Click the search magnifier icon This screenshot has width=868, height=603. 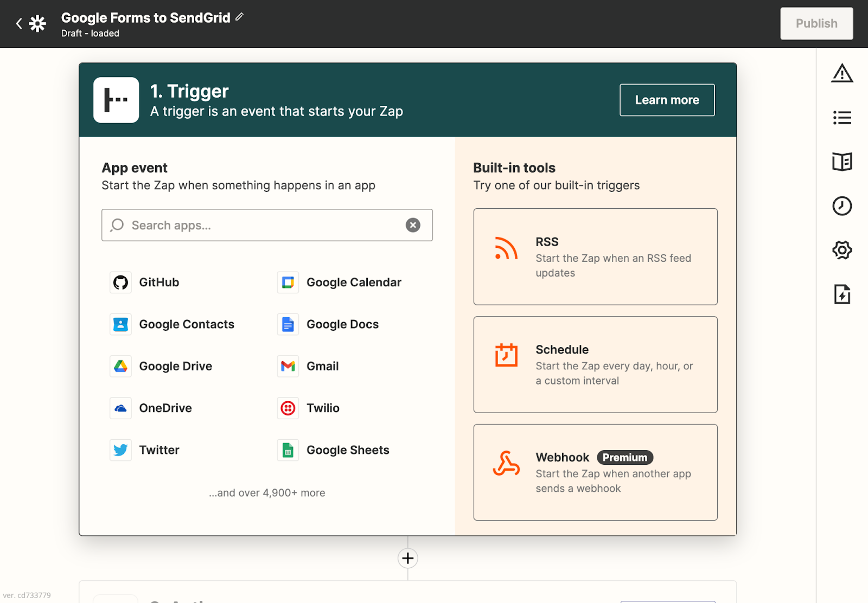coord(117,225)
